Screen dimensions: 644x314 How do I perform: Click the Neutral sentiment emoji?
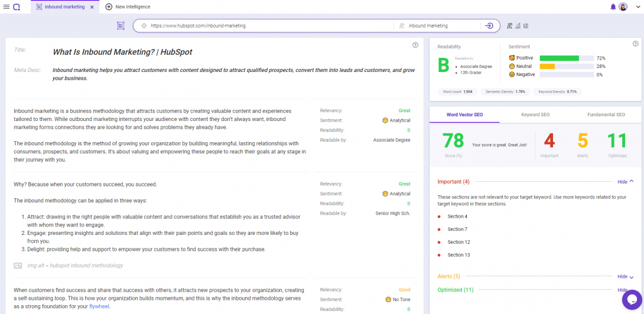click(512, 66)
